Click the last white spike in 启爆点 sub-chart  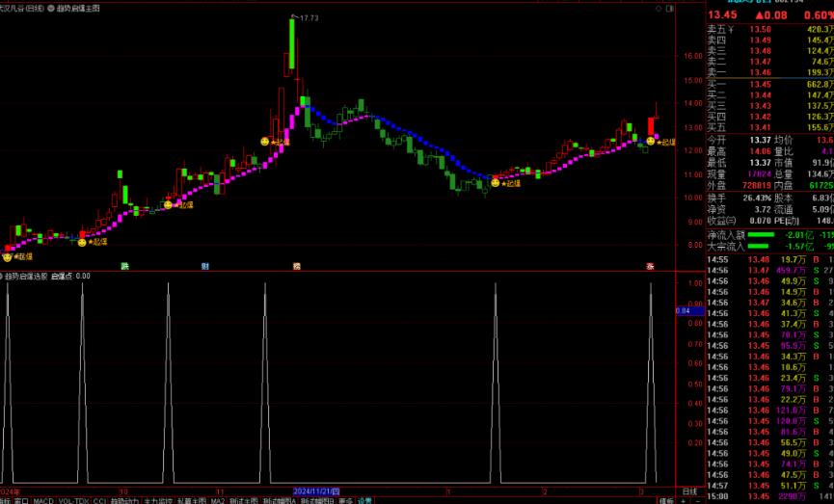point(651,383)
